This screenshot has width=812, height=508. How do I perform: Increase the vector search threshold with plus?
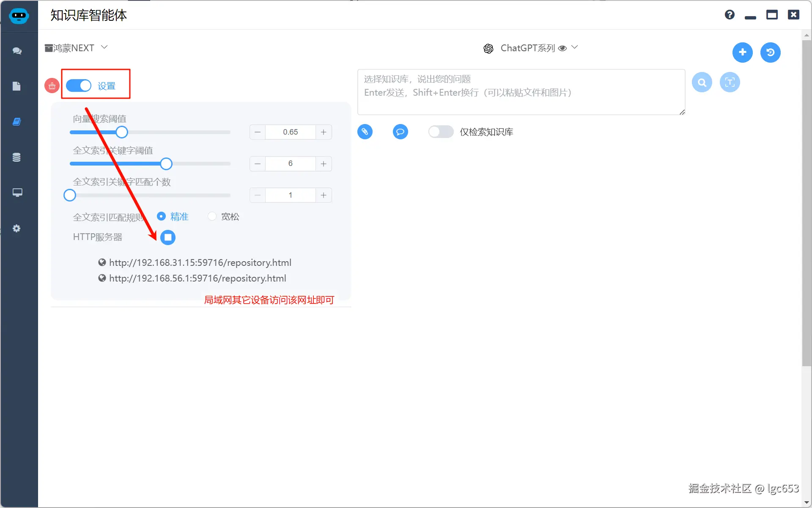(324, 132)
